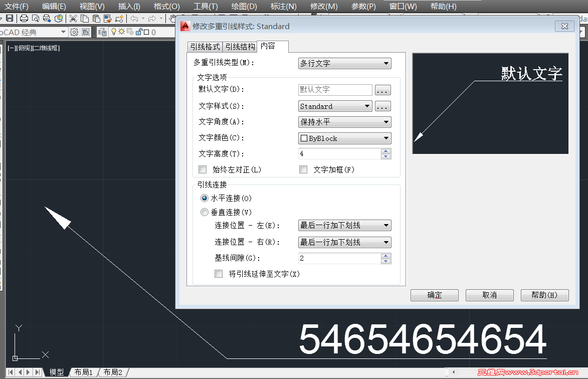
Task: Increase 基线间隙 with up spinner arrow
Action: click(x=386, y=256)
